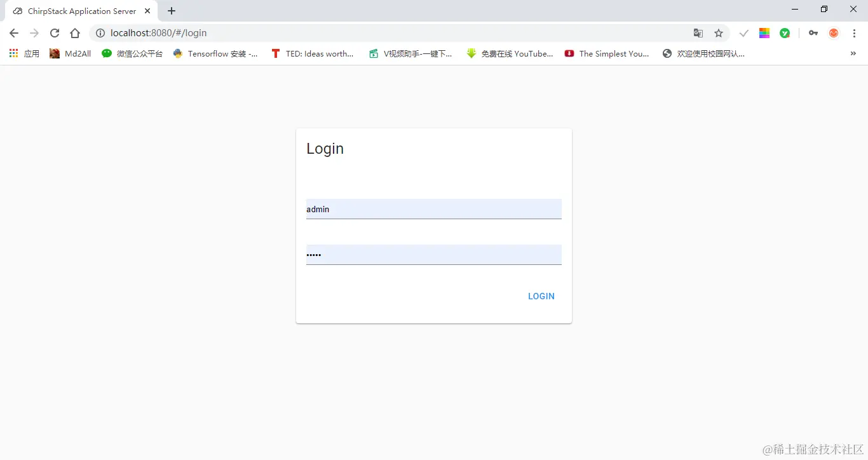Minimize the browser window
The image size is (868, 460).
(x=795, y=9)
